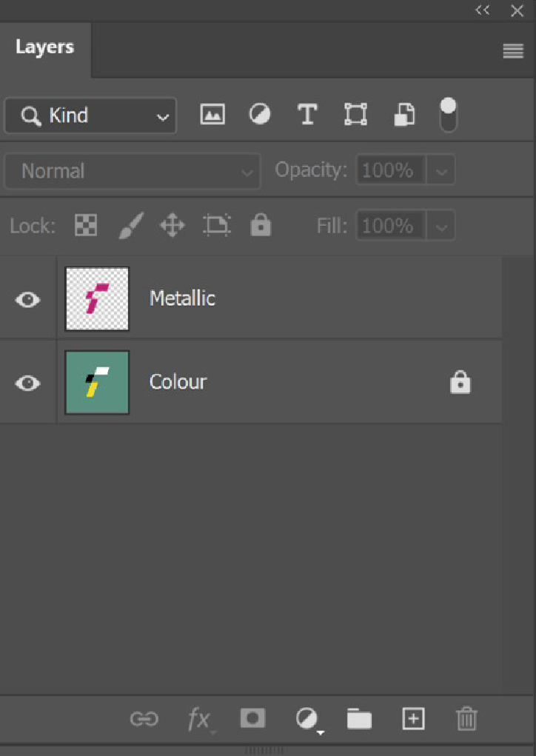
Task: Click the lock image pixels brush icon
Action: (x=130, y=225)
